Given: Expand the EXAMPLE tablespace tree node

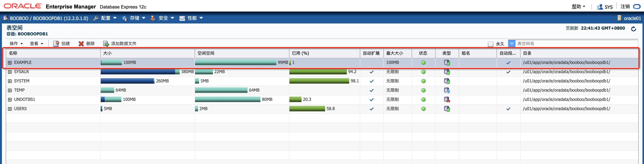Looking at the screenshot, I should click(10, 63).
